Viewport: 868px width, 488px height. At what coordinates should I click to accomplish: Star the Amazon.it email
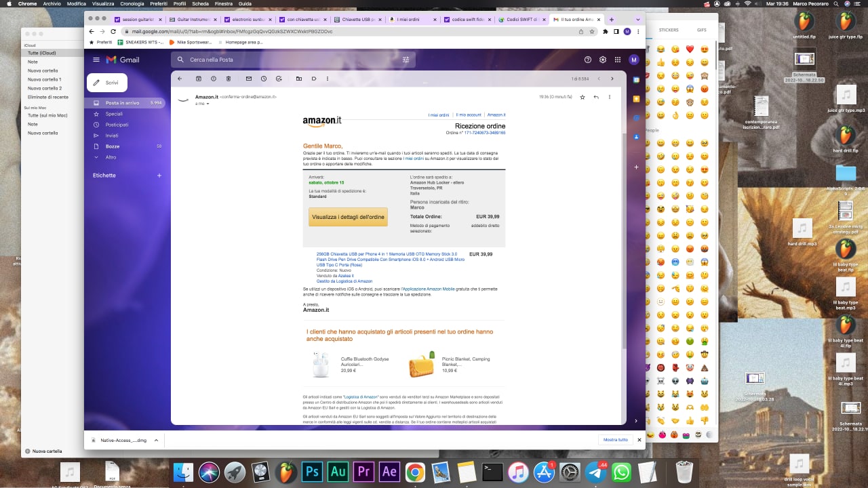[583, 97]
